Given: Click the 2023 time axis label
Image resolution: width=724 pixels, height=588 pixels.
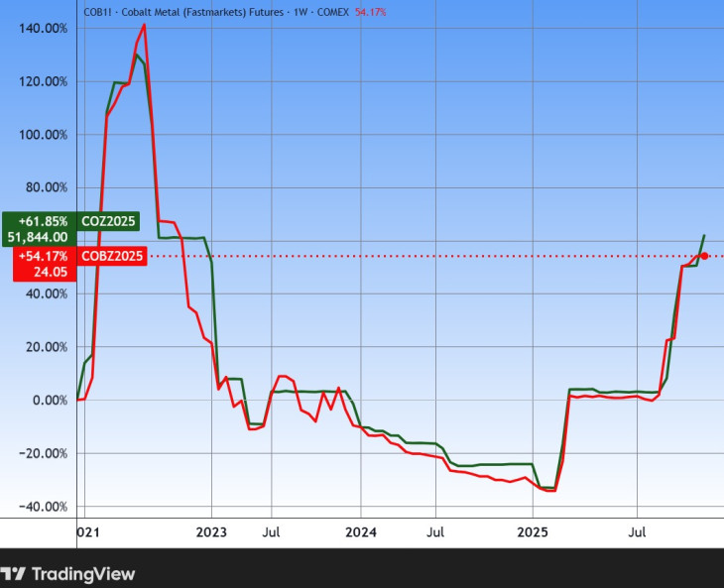Looking at the screenshot, I should click(211, 532).
